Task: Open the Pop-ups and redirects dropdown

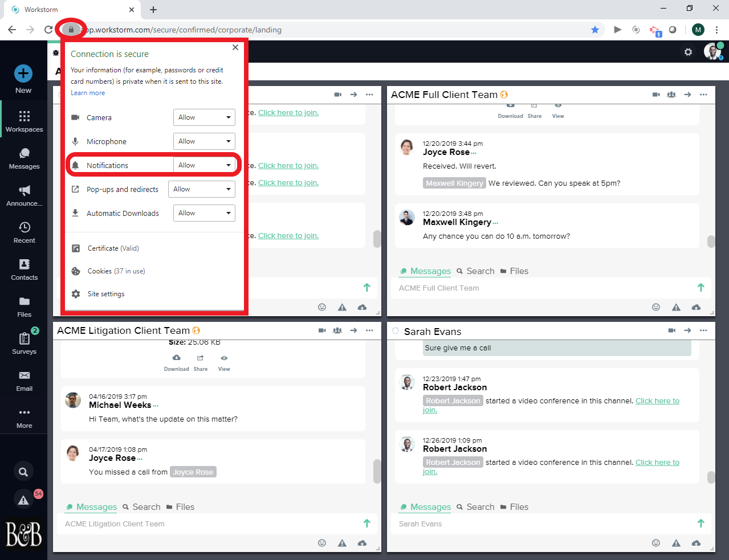Action: click(x=202, y=189)
